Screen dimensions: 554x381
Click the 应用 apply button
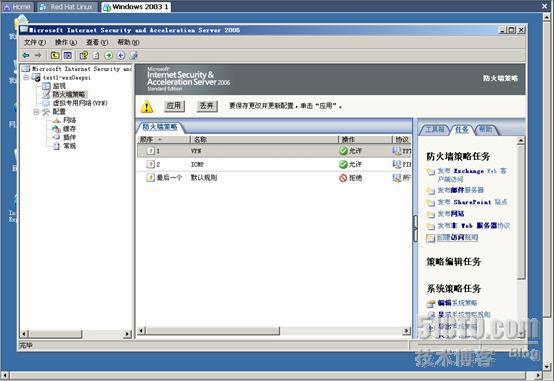(173, 106)
